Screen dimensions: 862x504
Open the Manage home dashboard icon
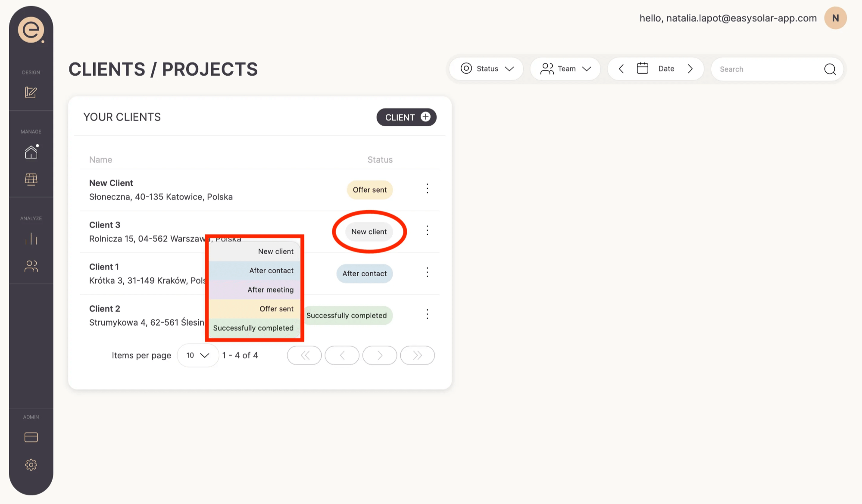click(31, 152)
